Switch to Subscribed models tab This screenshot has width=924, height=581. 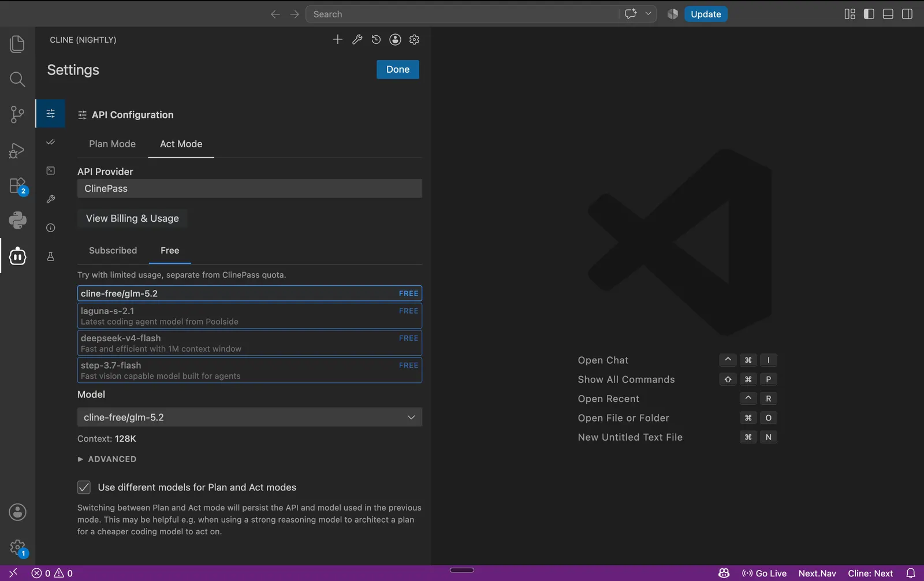point(113,250)
